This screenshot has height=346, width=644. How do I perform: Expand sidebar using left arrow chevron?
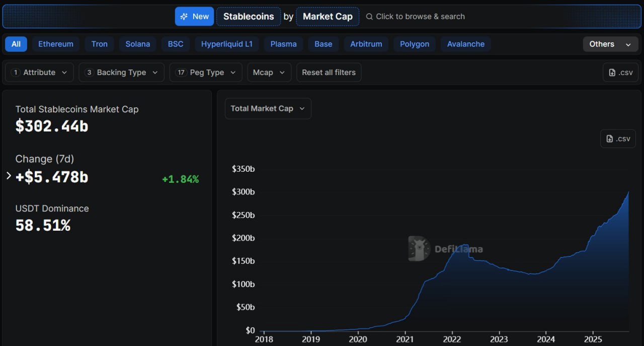click(9, 175)
